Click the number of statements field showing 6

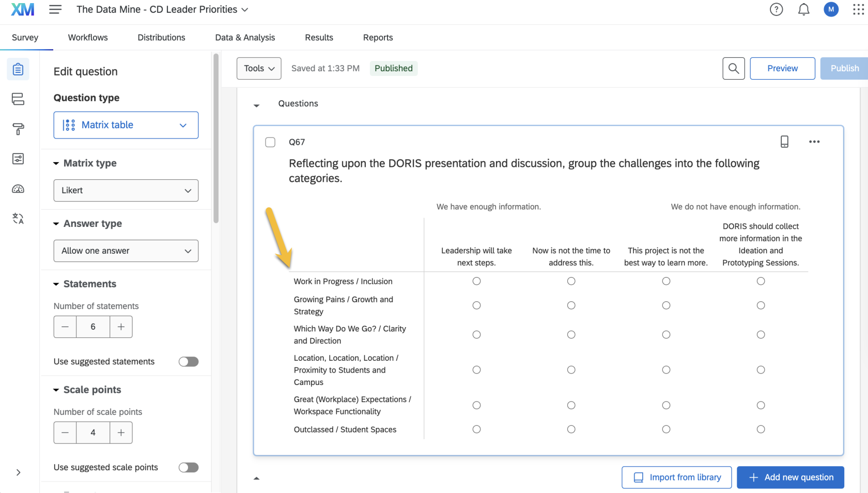[93, 327]
